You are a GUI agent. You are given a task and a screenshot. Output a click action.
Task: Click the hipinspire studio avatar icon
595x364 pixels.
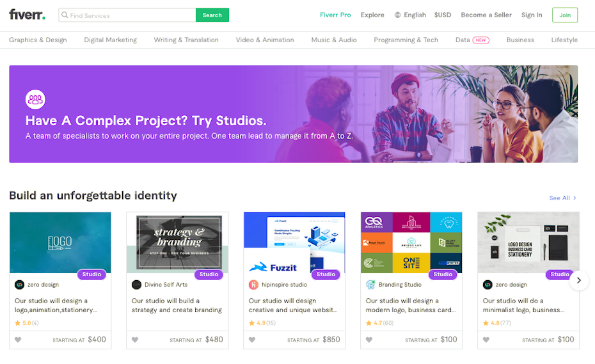click(253, 285)
